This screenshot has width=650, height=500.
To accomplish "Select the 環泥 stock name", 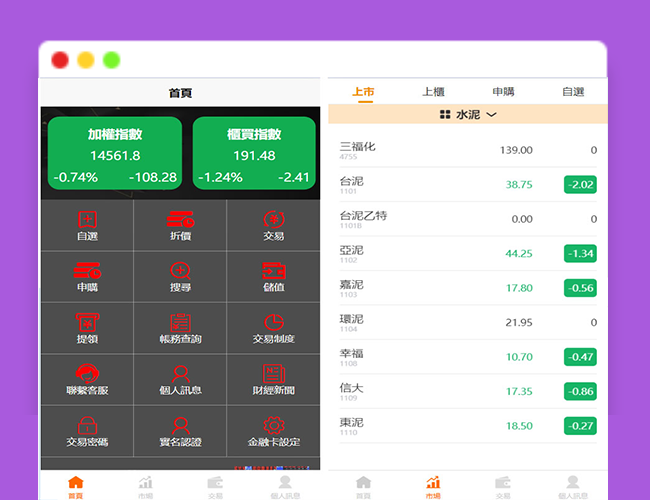I will click(x=352, y=319).
